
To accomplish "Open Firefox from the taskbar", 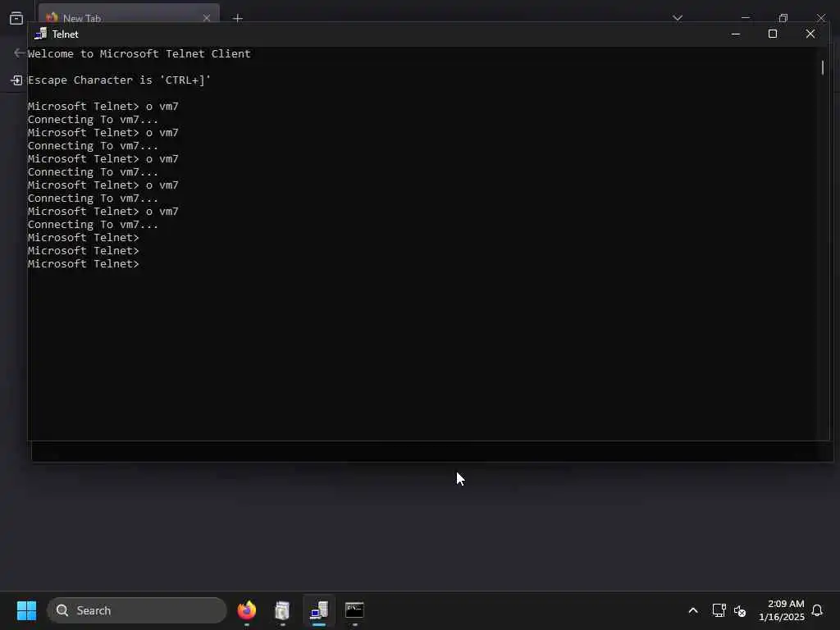I will click(x=247, y=610).
